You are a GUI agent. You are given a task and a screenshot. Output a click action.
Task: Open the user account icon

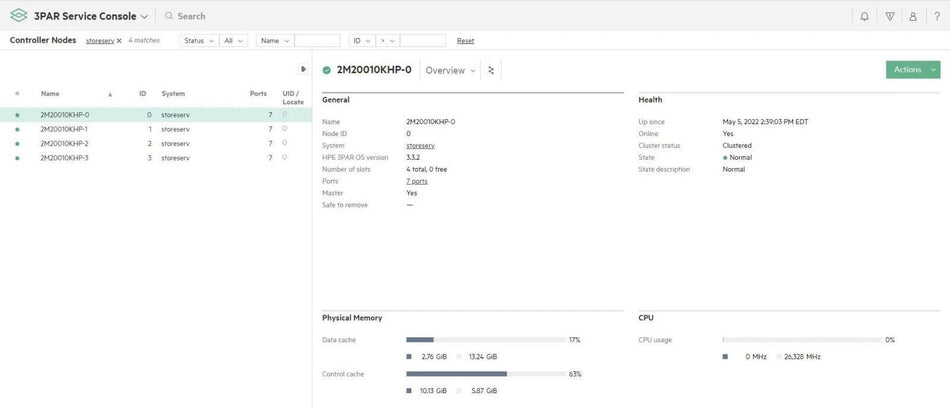click(x=913, y=16)
